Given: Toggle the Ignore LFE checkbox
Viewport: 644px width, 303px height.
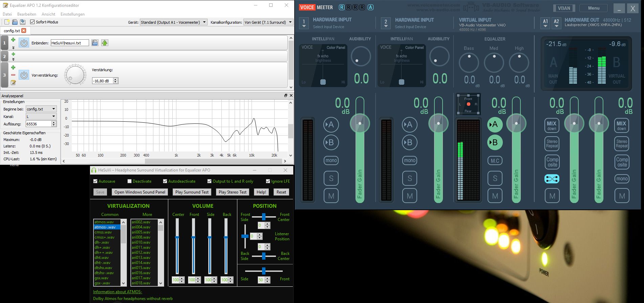Looking at the screenshot, I should [268, 181].
